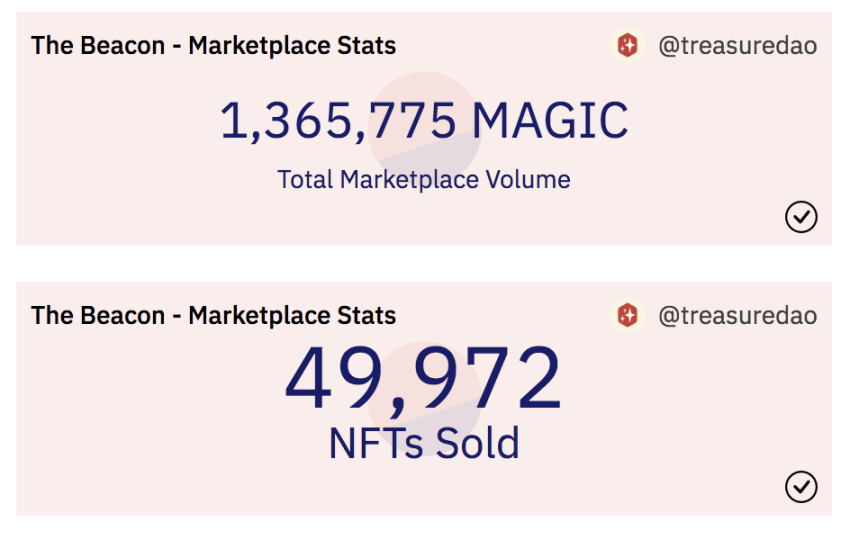
Task: Click the "Marketplace Volume" label text
Action: pyautogui.click(x=455, y=180)
